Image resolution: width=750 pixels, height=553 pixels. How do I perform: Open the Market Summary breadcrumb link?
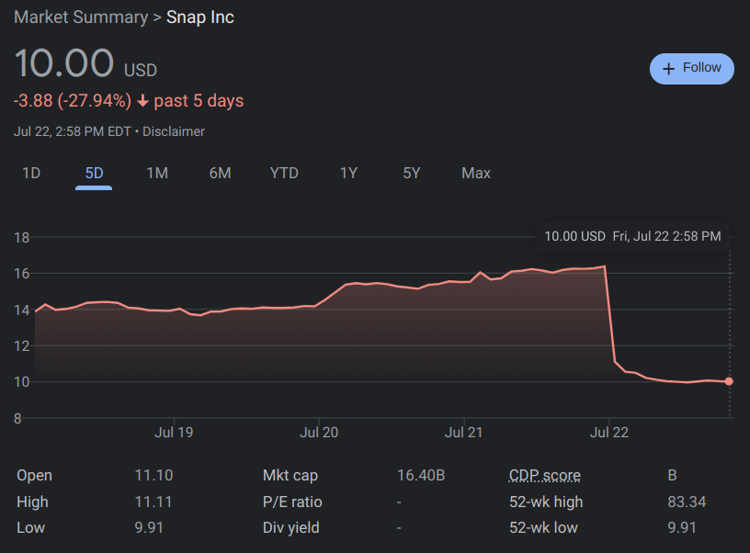tap(81, 17)
